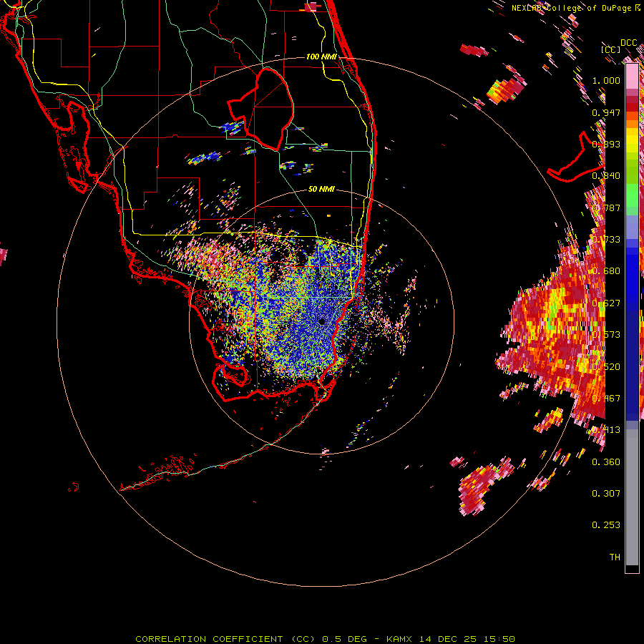Pick the yellow band on the color bar
The image size is (644, 644).
[632, 140]
